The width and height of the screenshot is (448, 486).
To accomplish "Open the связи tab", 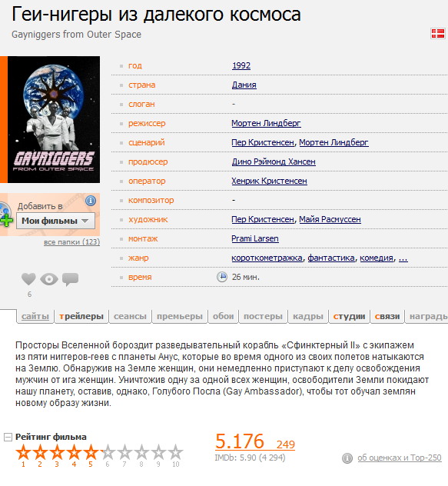I will (x=387, y=316).
